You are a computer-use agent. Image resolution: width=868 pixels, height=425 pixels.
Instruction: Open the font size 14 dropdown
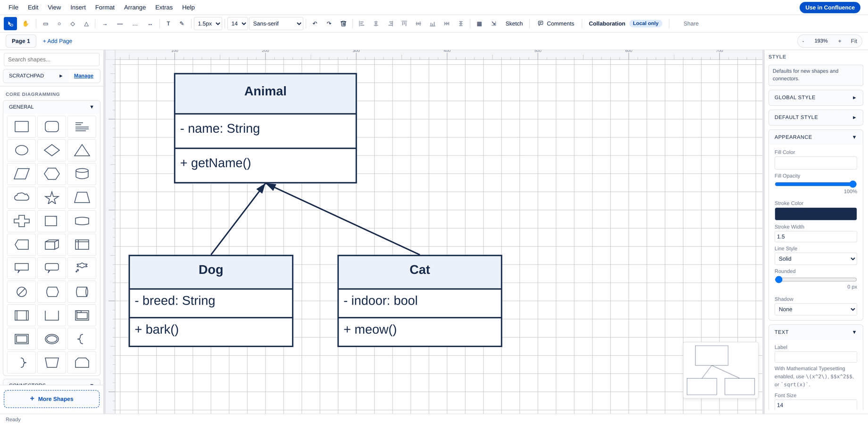[x=237, y=24]
